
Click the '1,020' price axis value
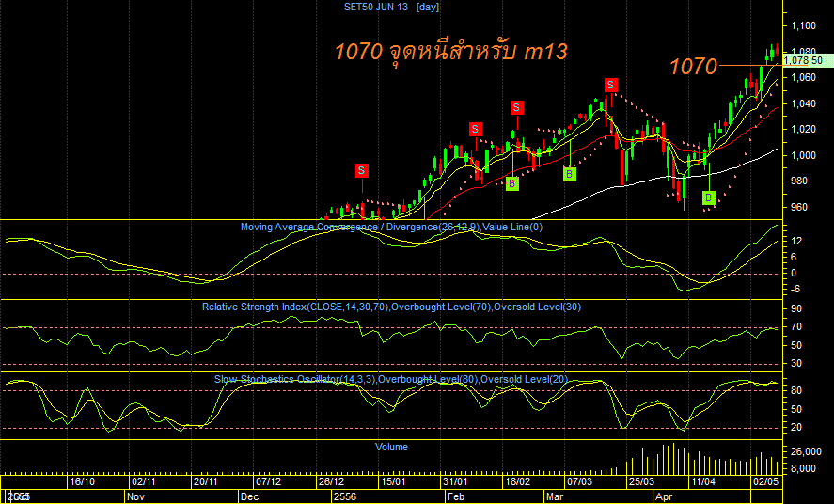coord(803,129)
